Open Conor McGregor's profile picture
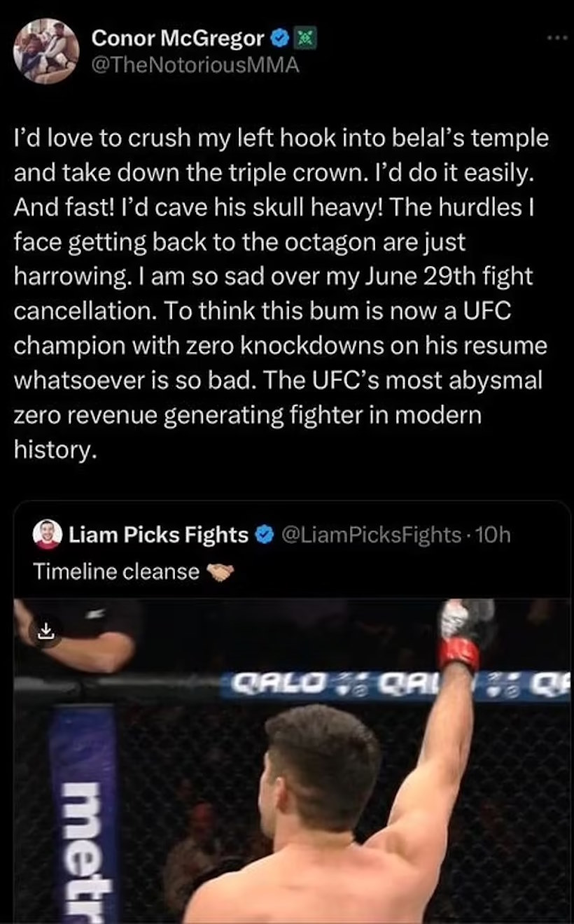The width and height of the screenshot is (574, 924). tap(47, 52)
